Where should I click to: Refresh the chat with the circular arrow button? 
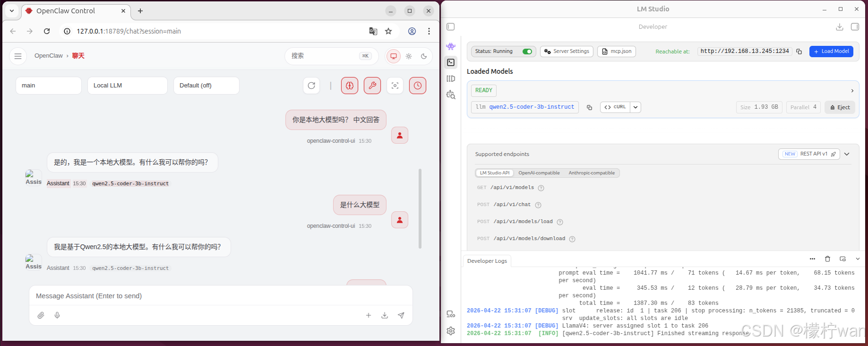click(x=312, y=86)
